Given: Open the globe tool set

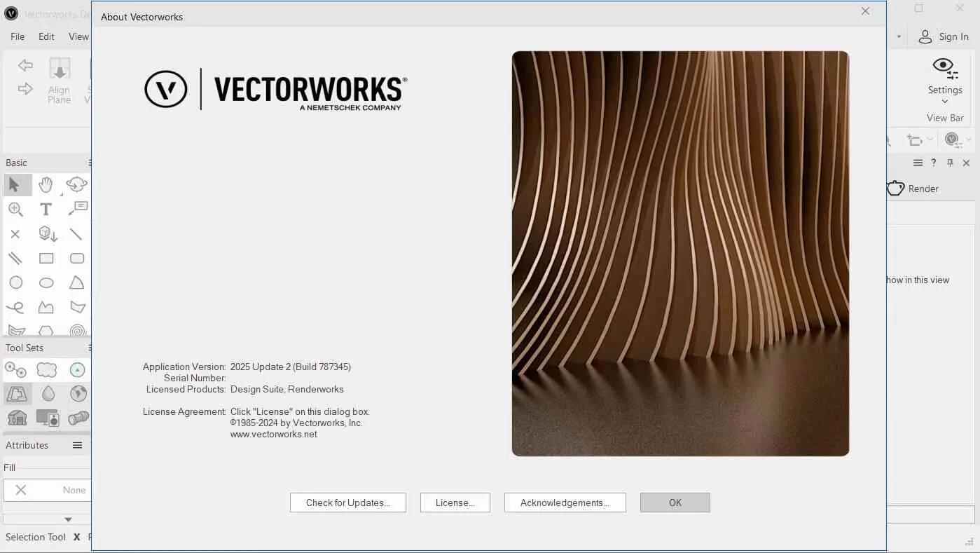Looking at the screenshot, I should 78,393.
